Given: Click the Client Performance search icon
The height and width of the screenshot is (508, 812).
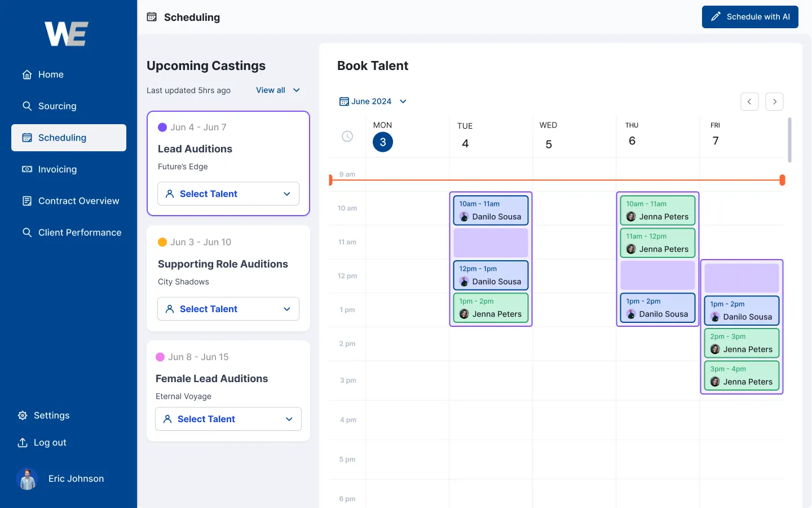Looking at the screenshot, I should click(x=27, y=233).
